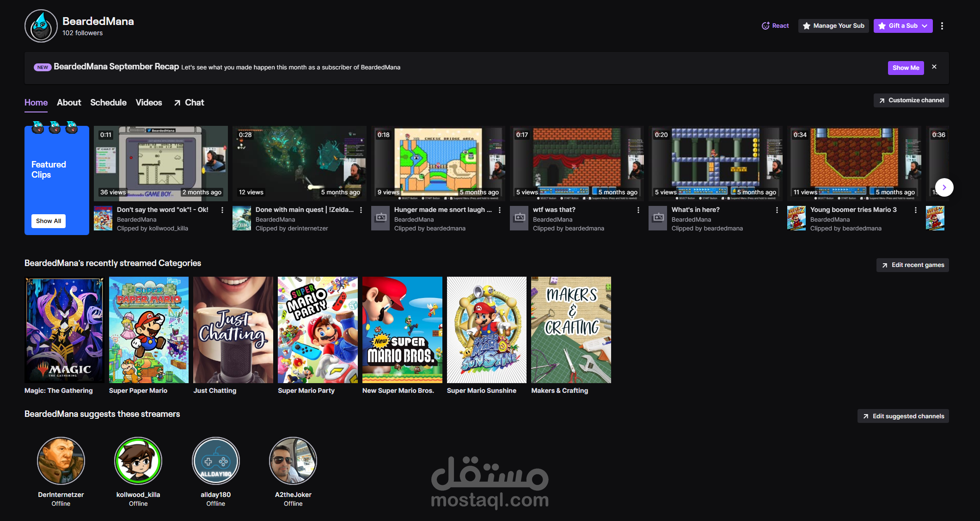Open options for Young boomer Mario 3 clip
Screen dimensions: 980x521
916,210
